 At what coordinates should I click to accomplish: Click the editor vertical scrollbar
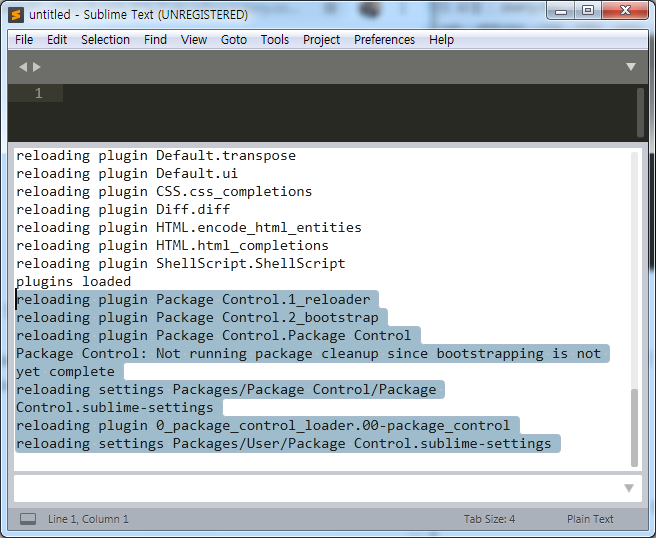[640, 112]
